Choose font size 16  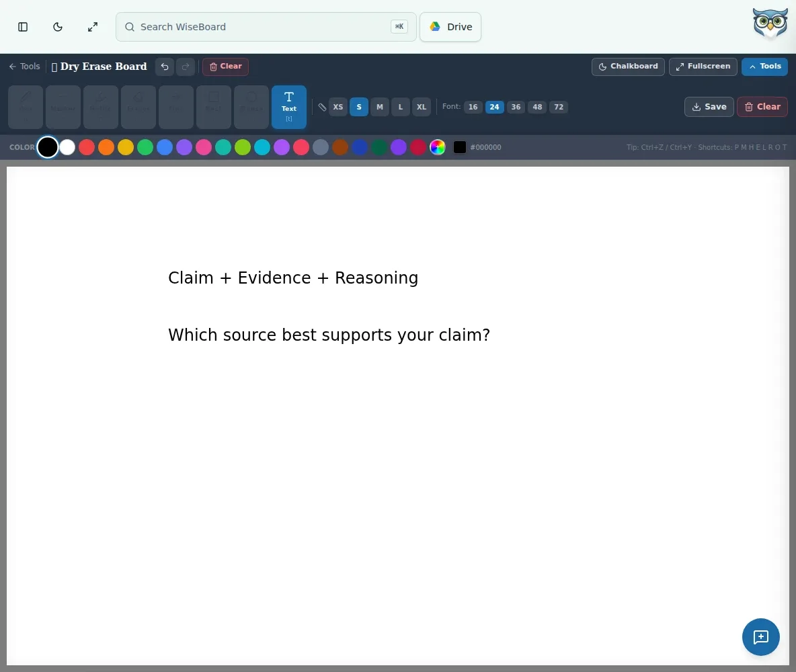coord(473,107)
